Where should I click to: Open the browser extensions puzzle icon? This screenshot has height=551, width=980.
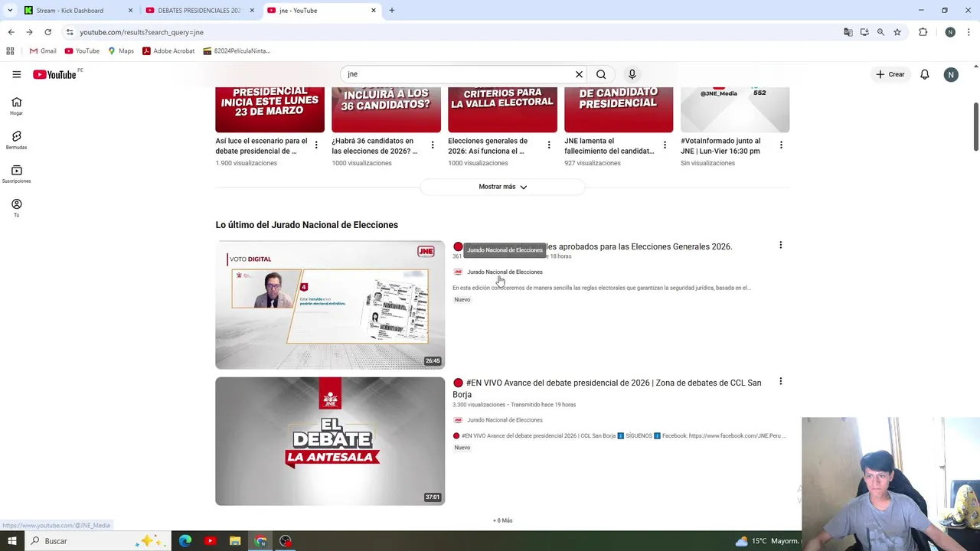[x=923, y=32]
